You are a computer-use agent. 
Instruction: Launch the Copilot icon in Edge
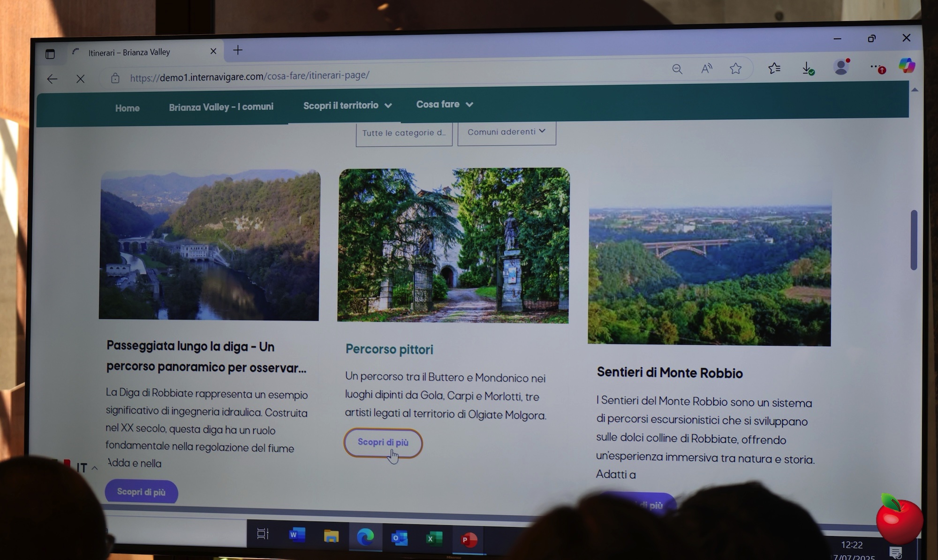point(907,65)
